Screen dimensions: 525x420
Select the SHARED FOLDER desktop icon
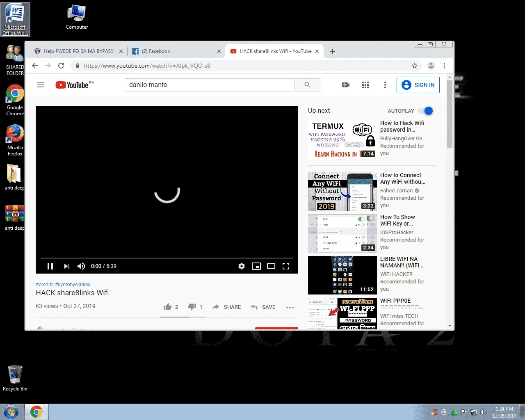tap(15, 60)
